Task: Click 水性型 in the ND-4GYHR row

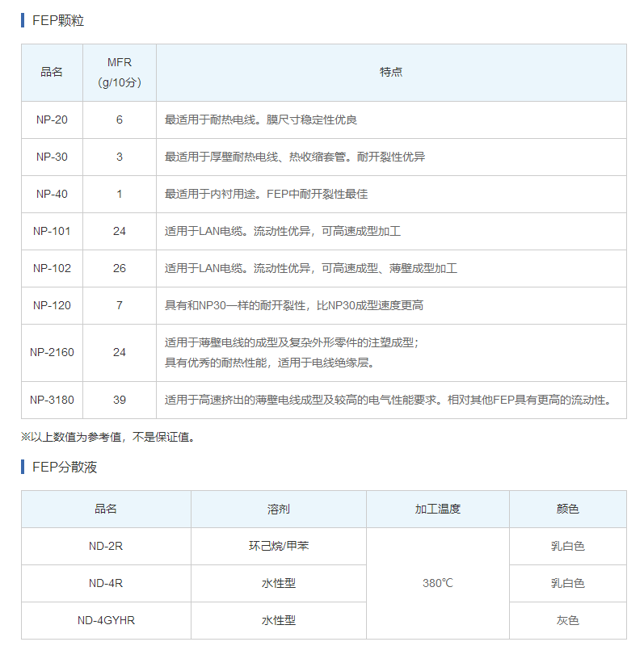Action: [x=279, y=620]
